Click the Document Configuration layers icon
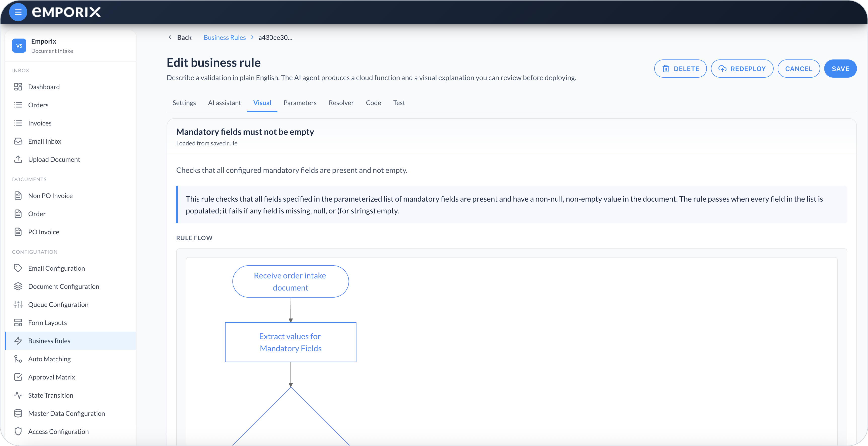The width and height of the screenshot is (868, 446). (x=18, y=286)
